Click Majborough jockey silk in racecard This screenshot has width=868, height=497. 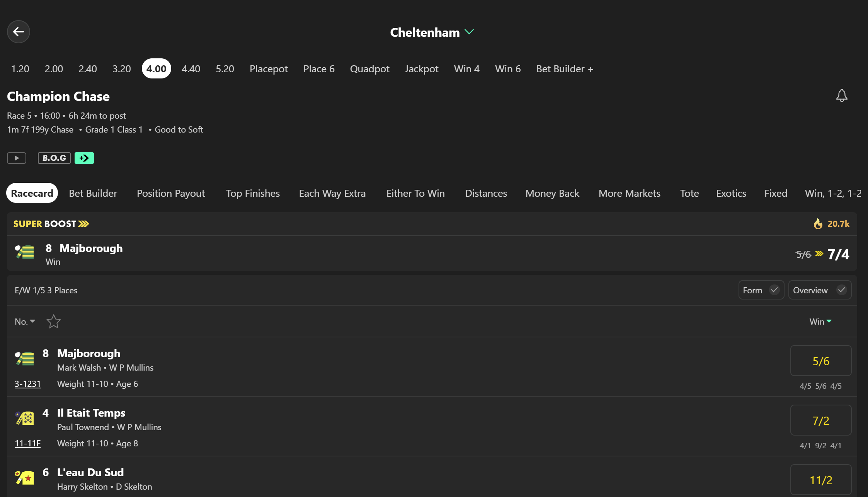(x=25, y=358)
